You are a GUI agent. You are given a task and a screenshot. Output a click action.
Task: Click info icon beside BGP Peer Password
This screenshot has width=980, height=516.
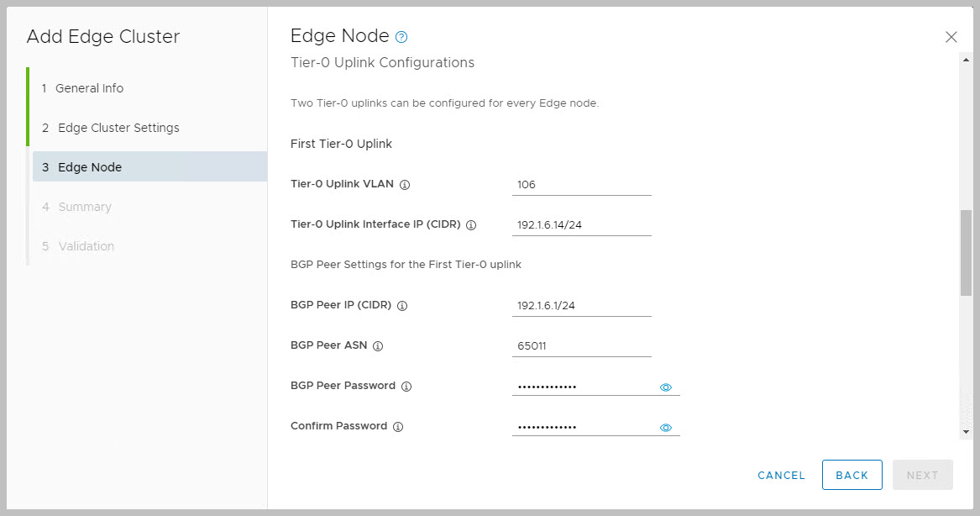tap(406, 387)
